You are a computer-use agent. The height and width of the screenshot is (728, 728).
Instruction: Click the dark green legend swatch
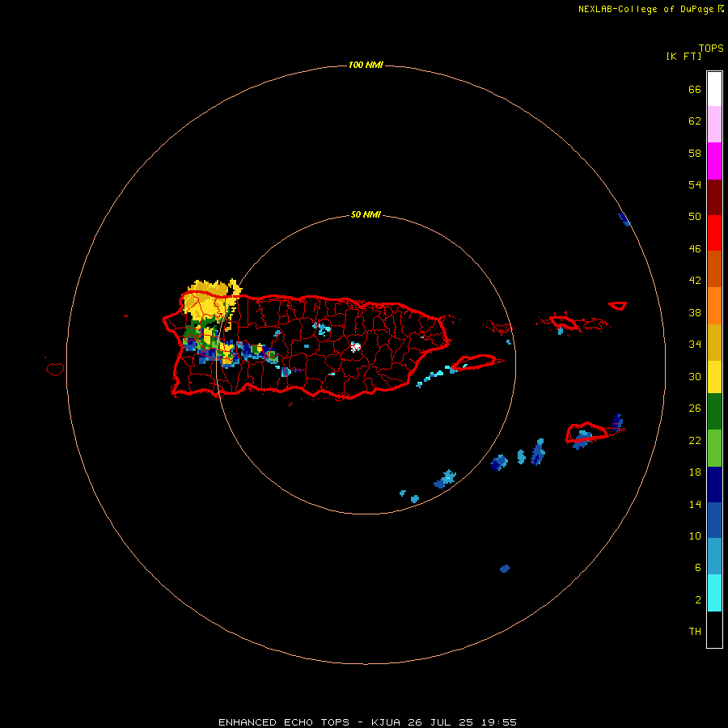[714, 412]
